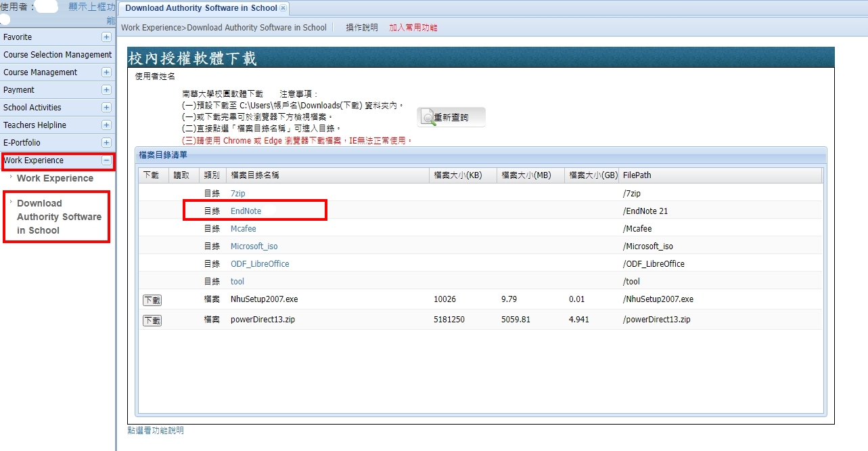Select the /Microsoft_iso file path
Screen dimensions: 868x451
[648, 246]
